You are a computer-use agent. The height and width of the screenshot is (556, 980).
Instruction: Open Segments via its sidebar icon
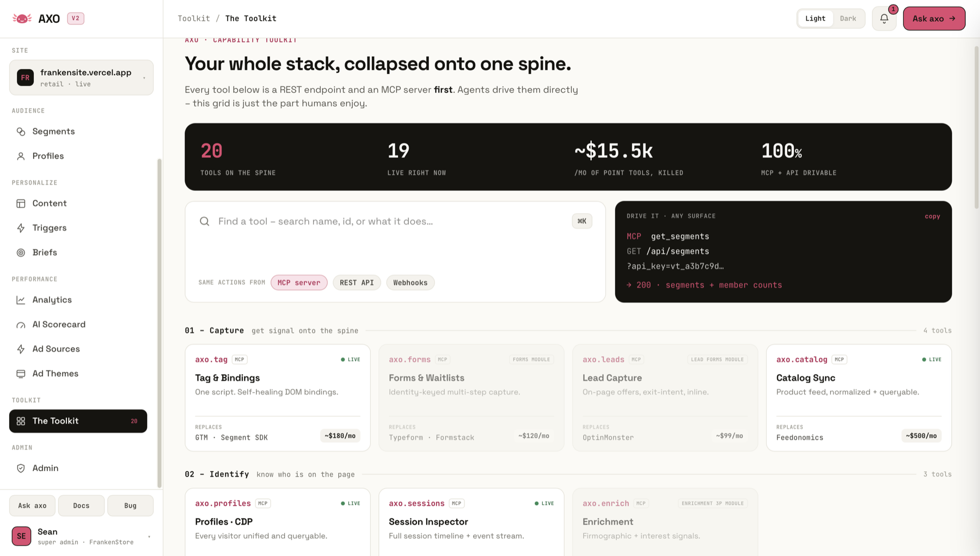(x=21, y=132)
